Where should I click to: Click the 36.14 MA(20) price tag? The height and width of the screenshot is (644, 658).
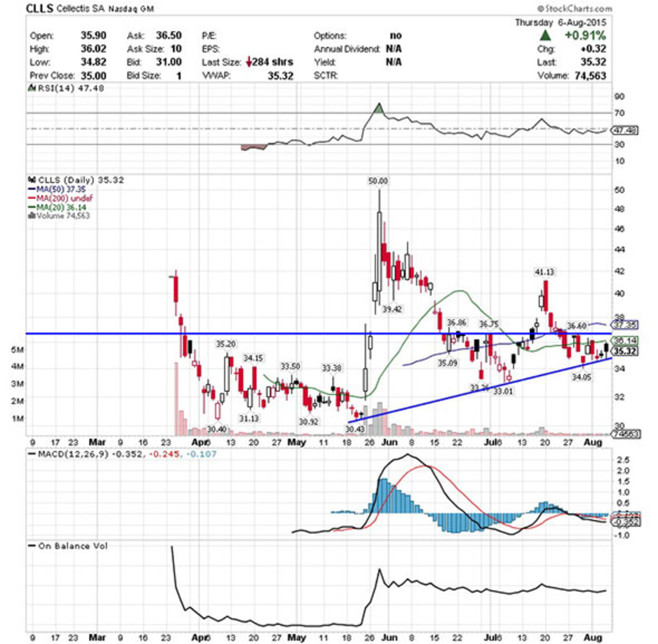coord(626,341)
